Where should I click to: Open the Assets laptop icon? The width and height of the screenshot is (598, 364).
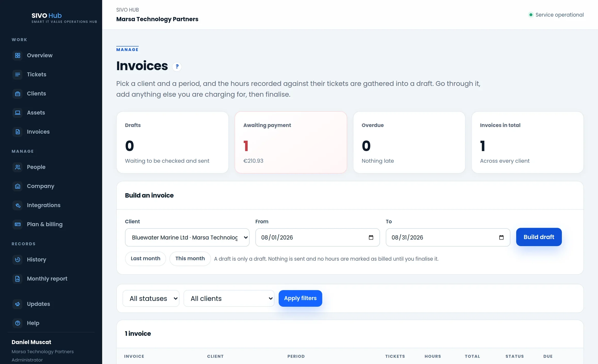tap(18, 113)
